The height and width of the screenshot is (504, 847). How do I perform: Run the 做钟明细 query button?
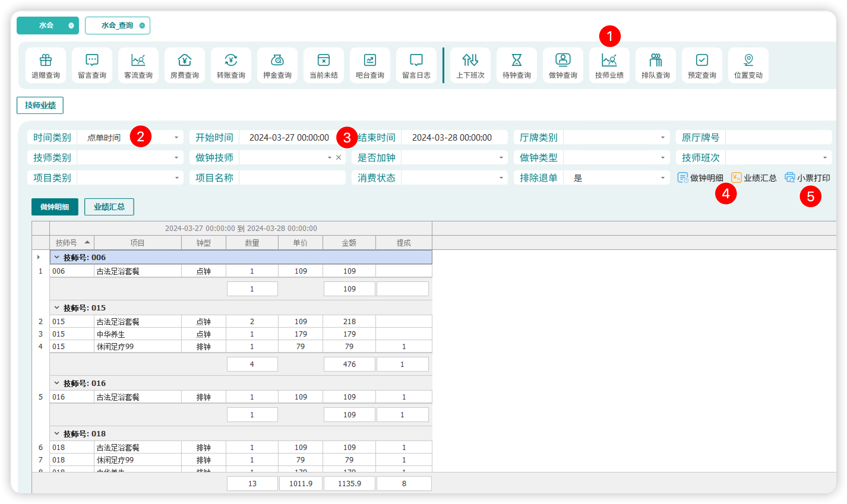tap(700, 178)
